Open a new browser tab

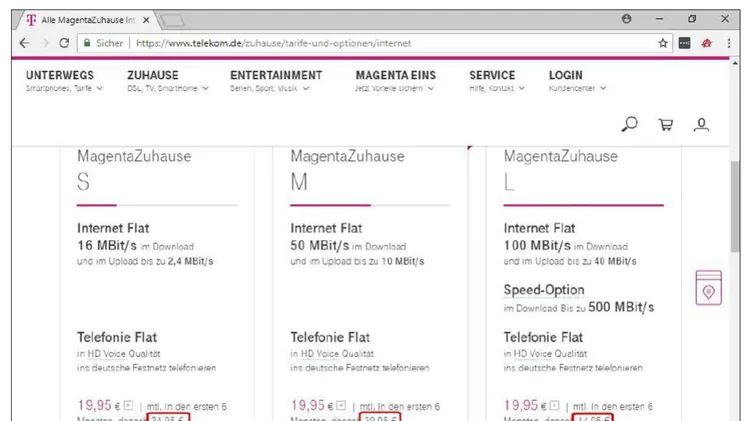pyautogui.click(x=172, y=20)
